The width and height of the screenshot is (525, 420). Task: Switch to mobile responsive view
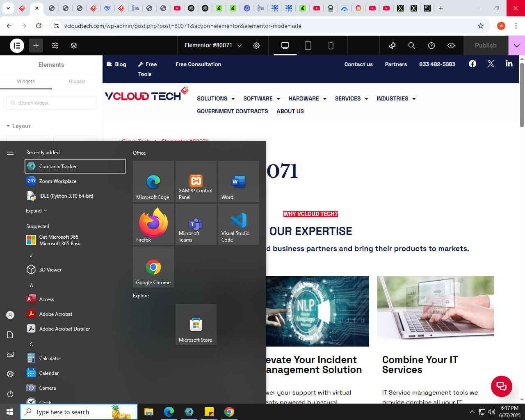[331, 46]
